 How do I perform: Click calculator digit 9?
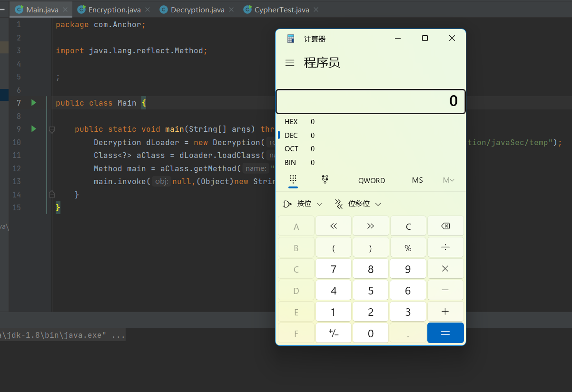coord(408,269)
